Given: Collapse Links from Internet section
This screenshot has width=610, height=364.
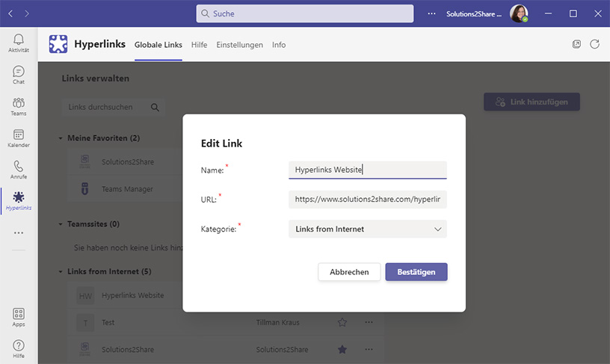Looking at the screenshot, I should click(x=61, y=271).
